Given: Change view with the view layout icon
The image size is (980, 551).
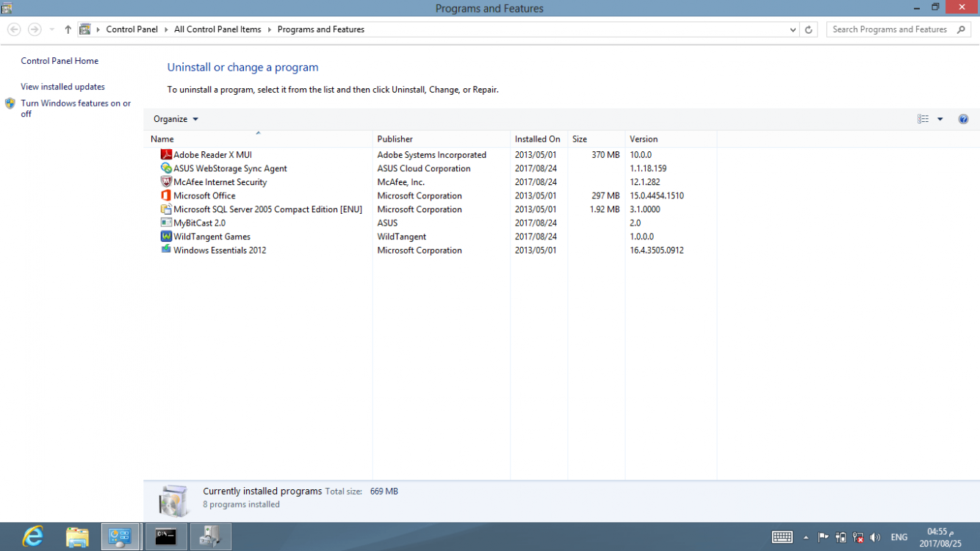Looking at the screenshot, I should point(923,119).
